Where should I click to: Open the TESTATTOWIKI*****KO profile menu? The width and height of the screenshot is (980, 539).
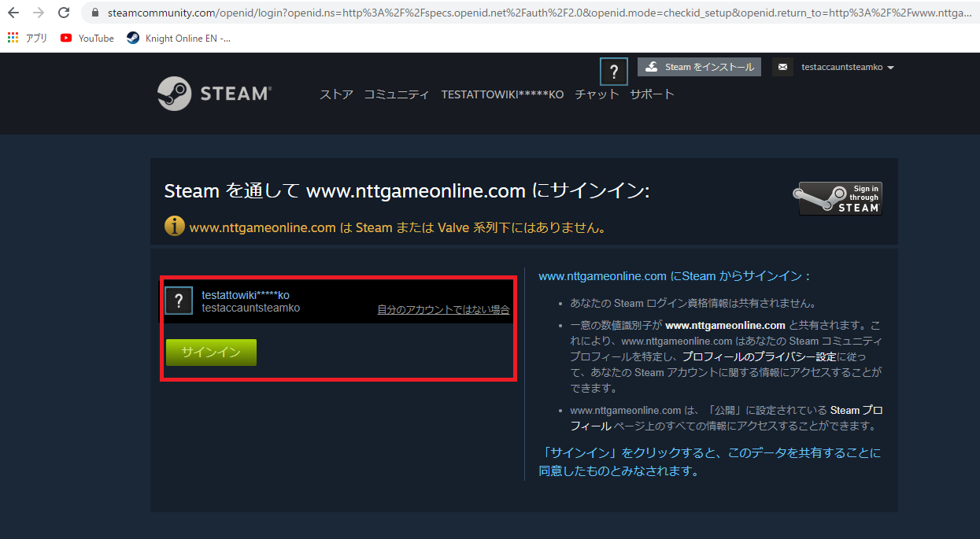click(502, 94)
